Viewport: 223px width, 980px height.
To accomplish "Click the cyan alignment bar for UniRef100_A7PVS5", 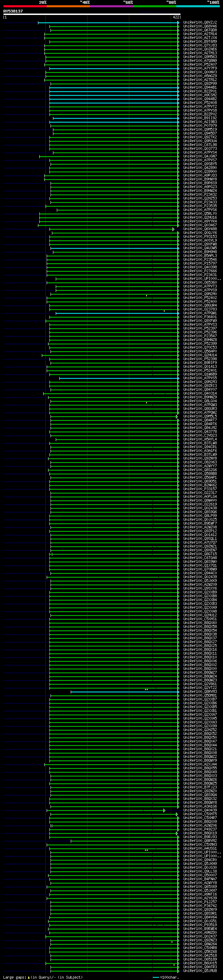I will [119, 379].
